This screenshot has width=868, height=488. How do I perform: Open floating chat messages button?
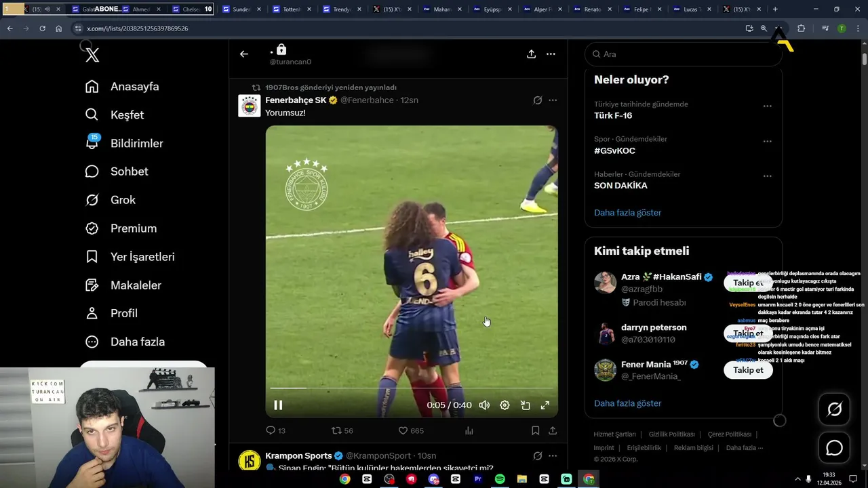(x=834, y=448)
